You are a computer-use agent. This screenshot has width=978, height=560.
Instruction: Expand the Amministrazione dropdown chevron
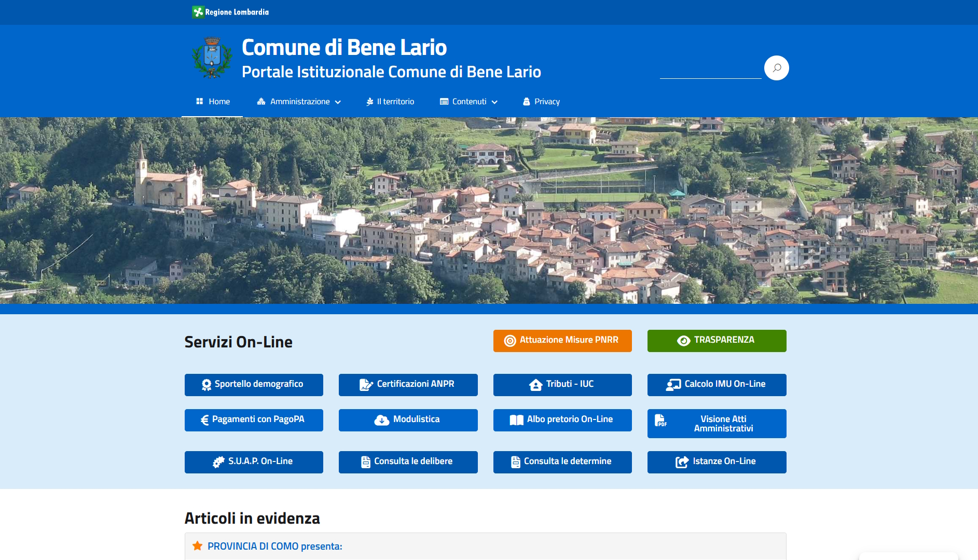click(338, 102)
